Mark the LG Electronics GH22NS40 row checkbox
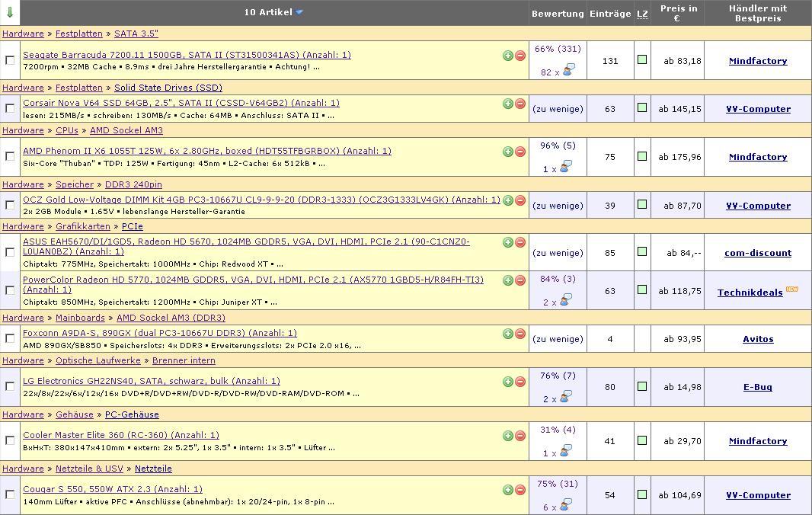Image resolution: width=812 pixels, height=515 pixels. pos(10,386)
